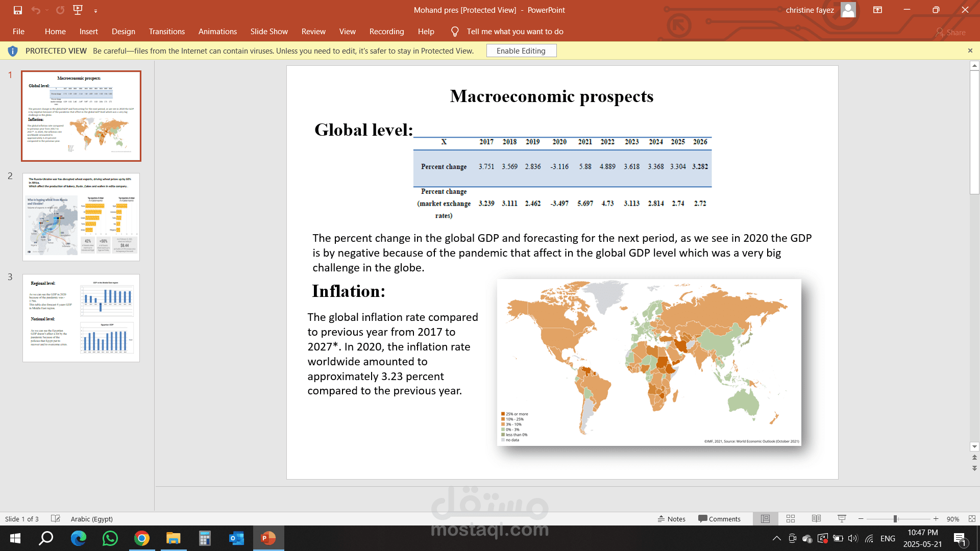Click the spell check status icon
The width and height of the screenshot is (980, 551).
[56, 518]
